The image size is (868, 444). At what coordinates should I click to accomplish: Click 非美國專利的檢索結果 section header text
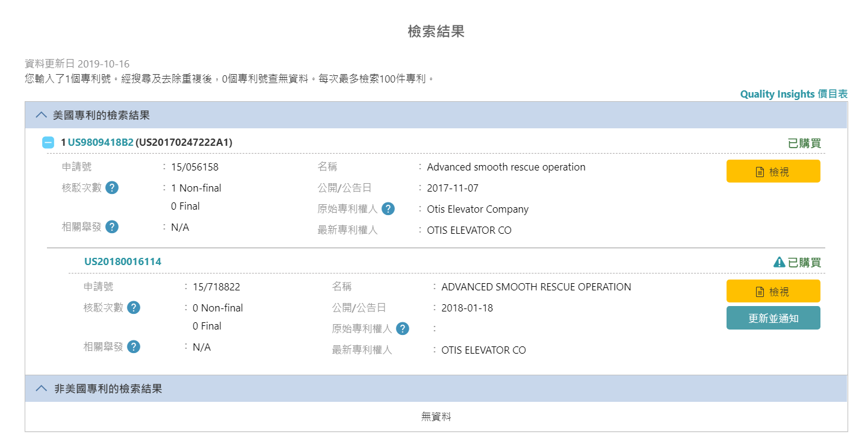(108, 389)
